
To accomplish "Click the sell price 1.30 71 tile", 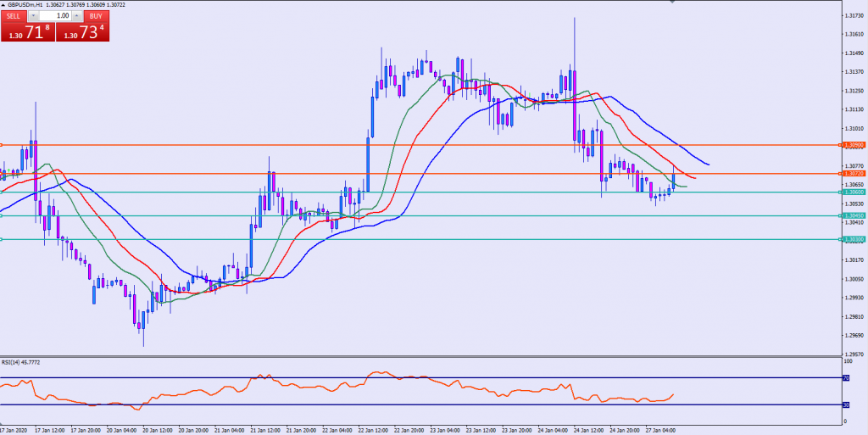I will 27,33.
